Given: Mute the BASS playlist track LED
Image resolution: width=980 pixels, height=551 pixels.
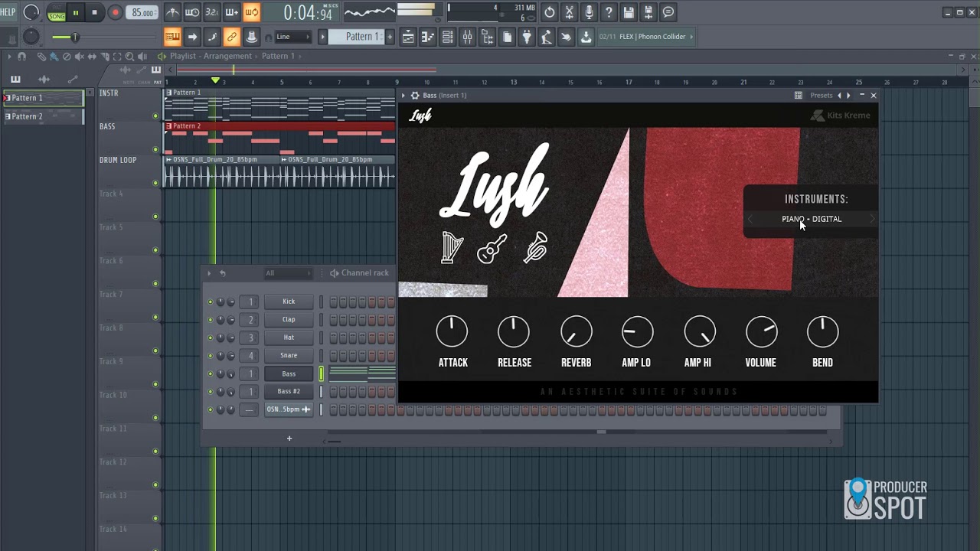Looking at the screenshot, I should click(x=155, y=150).
